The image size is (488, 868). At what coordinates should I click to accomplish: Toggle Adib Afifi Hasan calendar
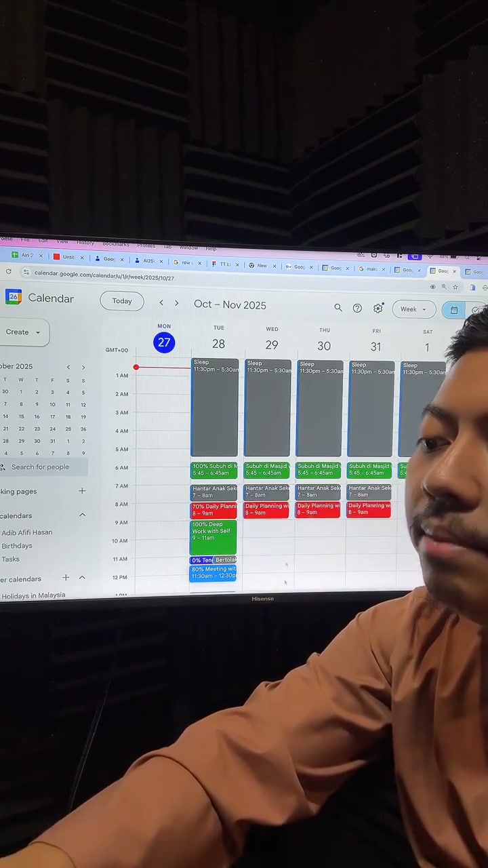(x=27, y=532)
